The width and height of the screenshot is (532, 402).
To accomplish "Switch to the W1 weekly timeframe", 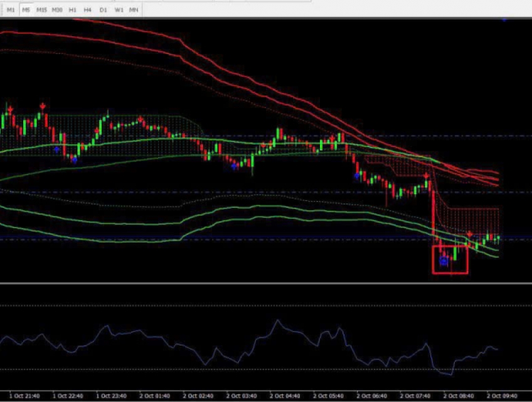I will click(x=119, y=10).
